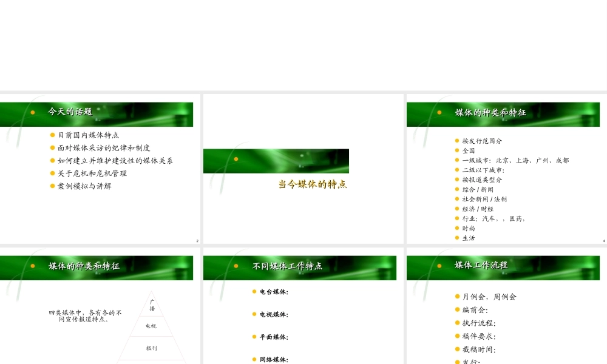Viewport: 607px width, 364px height.
Task: Click the 报刊 label in the pyramid
Action: point(151,348)
